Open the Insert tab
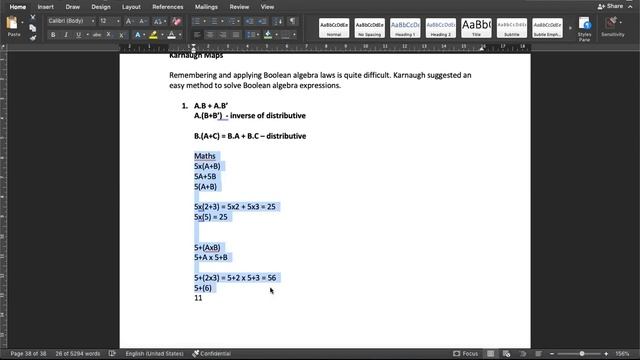The image size is (640, 360). pyautogui.click(x=45, y=7)
